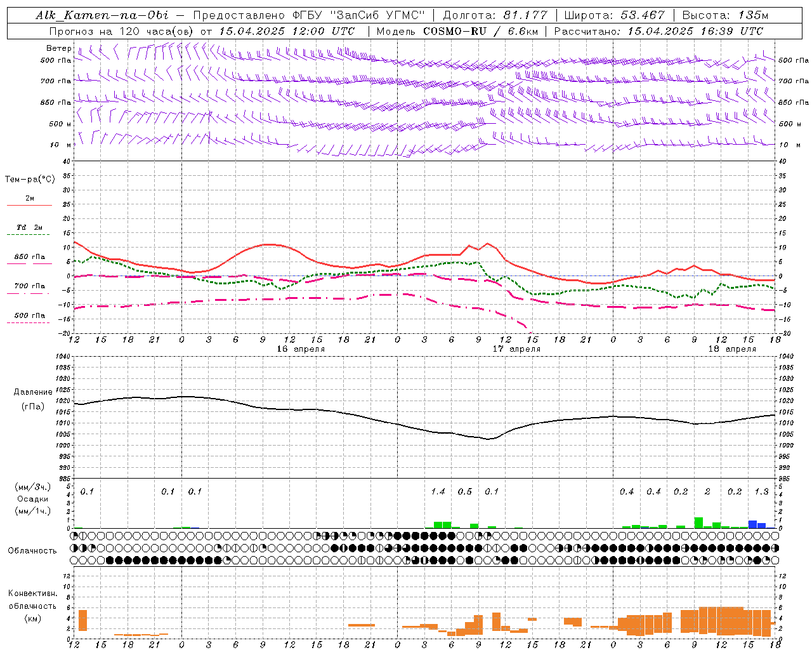The height and width of the screenshot is (650, 812).
Task: Click the 1040 top value on pressure axis left
Action: pos(63,357)
